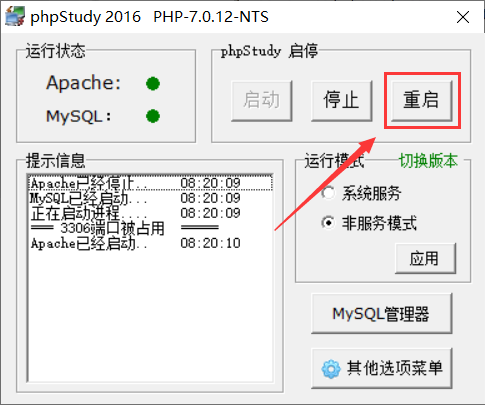Click the green 切换版本 link
The height and width of the screenshot is (405, 485).
click(x=428, y=161)
